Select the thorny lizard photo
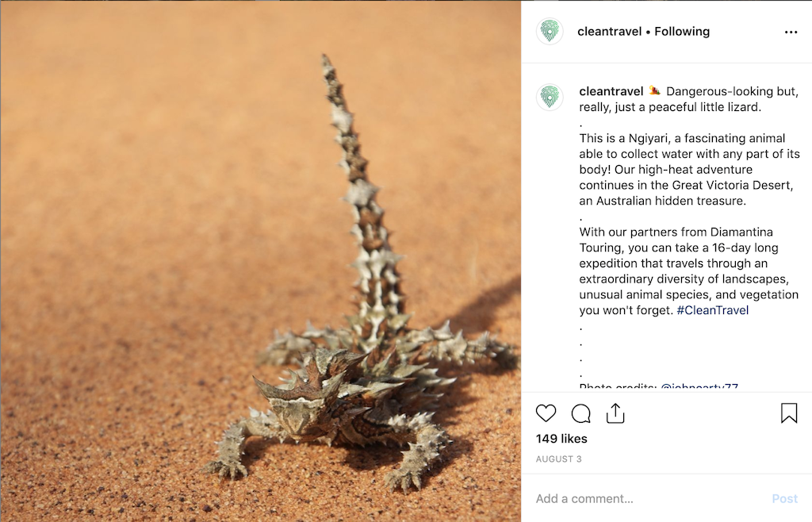Screen dimensions: 812x522 [x=260, y=261]
